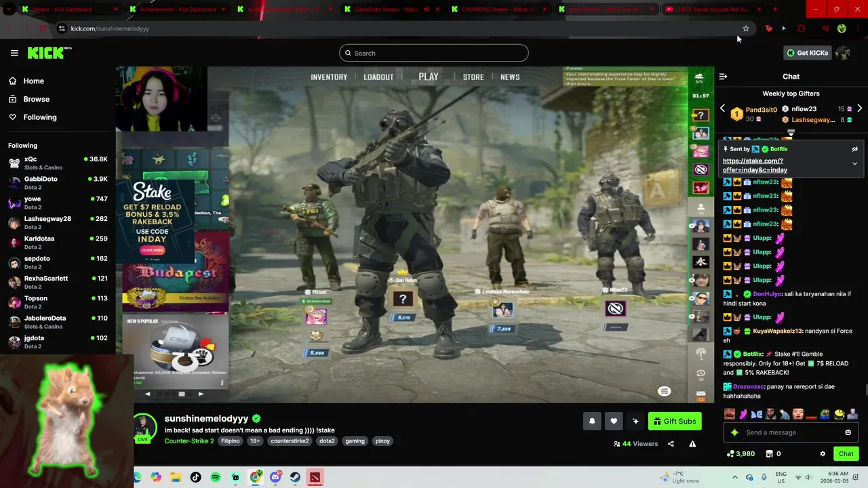Open the chat shop icon

tap(770, 454)
